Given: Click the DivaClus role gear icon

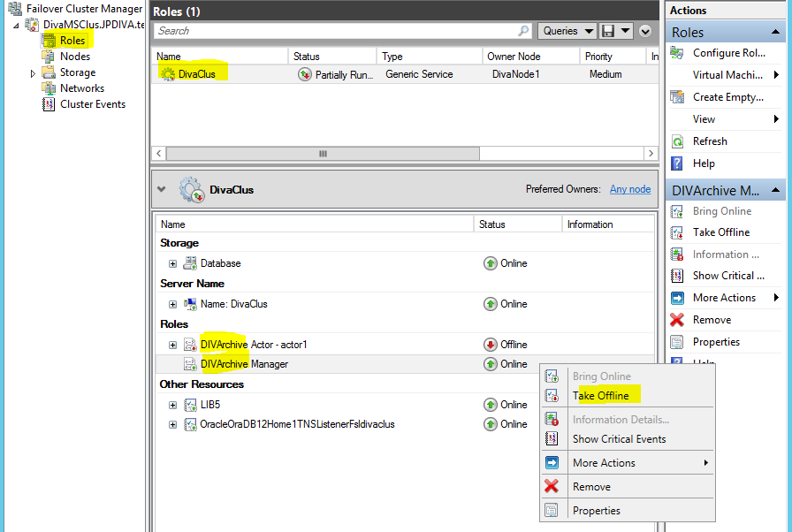Looking at the screenshot, I should click(x=167, y=74).
